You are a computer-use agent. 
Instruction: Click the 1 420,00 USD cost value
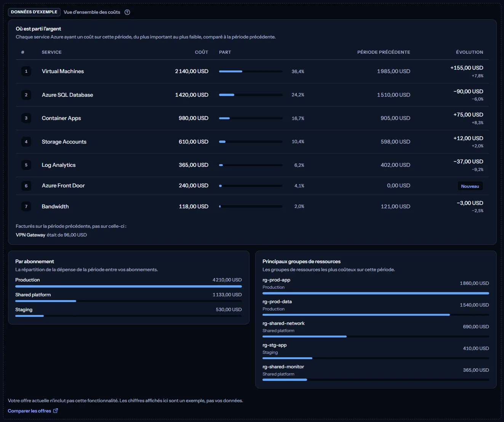click(x=192, y=95)
